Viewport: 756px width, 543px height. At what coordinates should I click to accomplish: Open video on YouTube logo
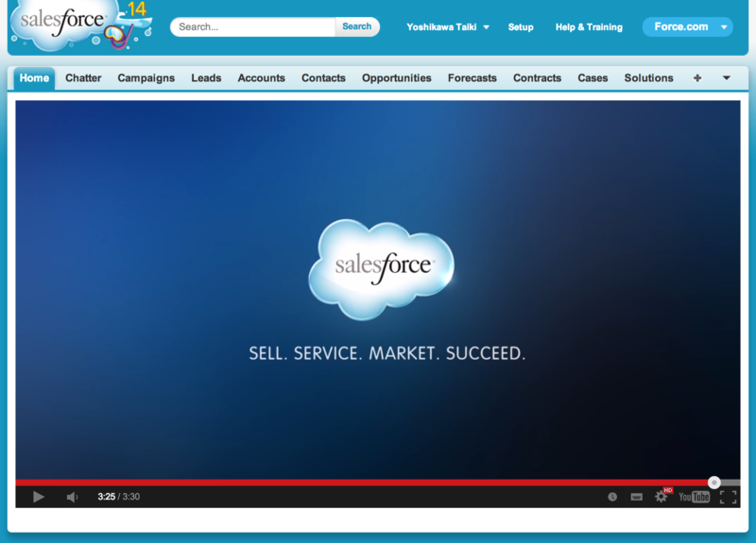point(694,497)
